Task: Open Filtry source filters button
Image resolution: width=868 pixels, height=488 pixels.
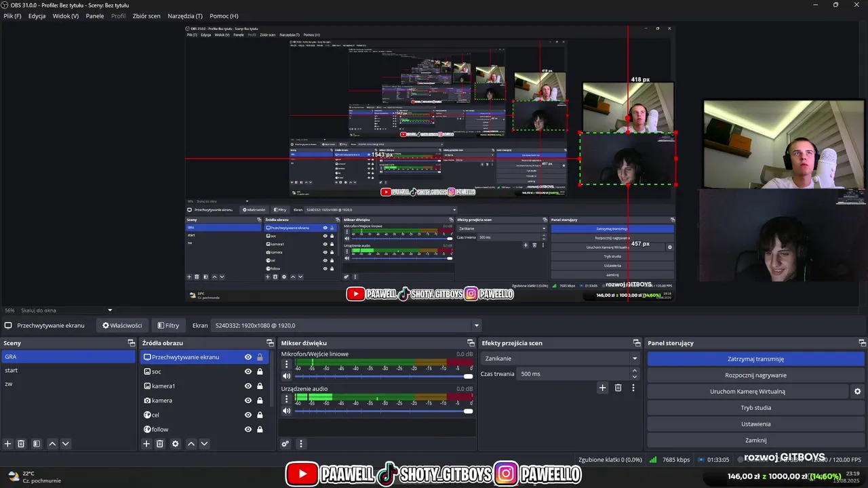Action: click(168, 325)
